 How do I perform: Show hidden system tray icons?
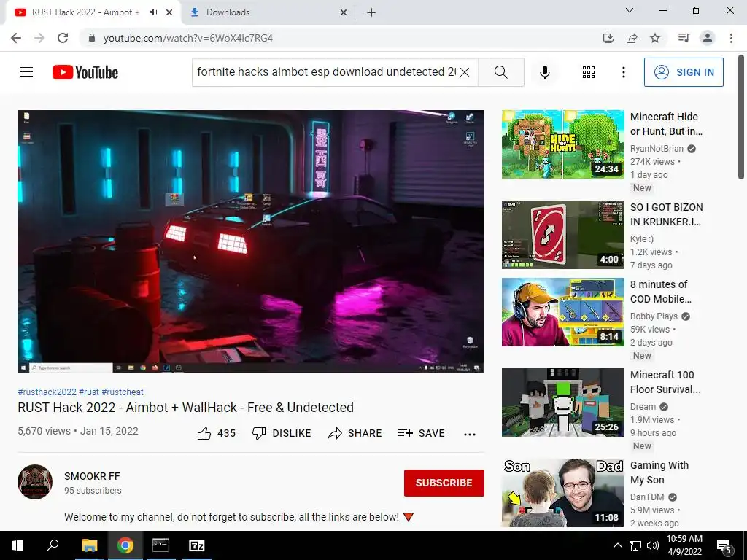coord(617,545)
